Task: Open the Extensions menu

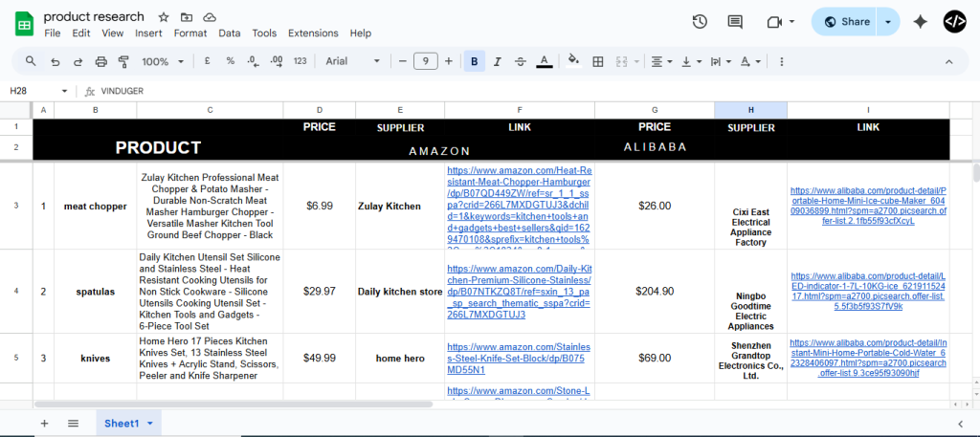Action: coord(313,33)
